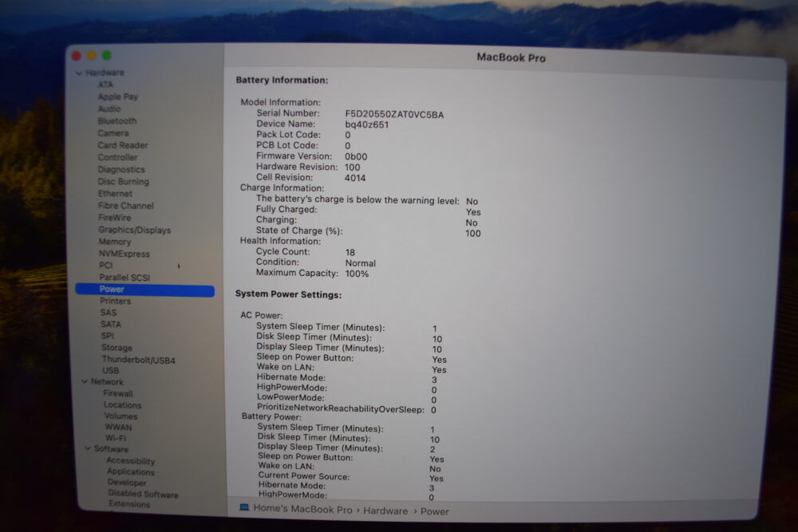The height and width of the screenshot is (532, 798).
Task: Select Camera in the sidebar
Action: [x=113, y=133]
